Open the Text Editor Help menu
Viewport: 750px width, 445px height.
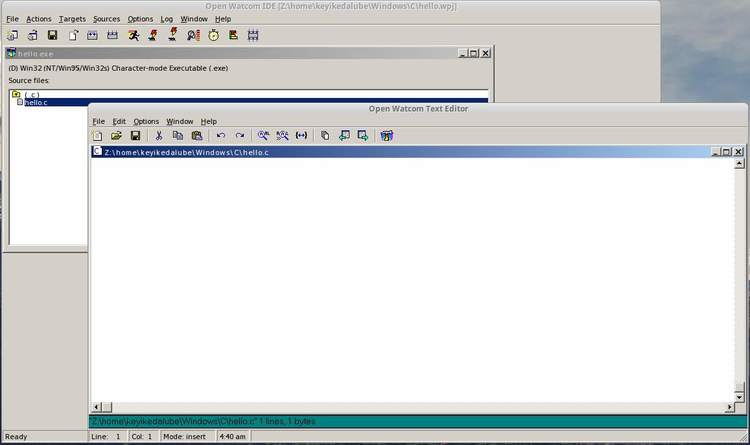coord(209,122)
